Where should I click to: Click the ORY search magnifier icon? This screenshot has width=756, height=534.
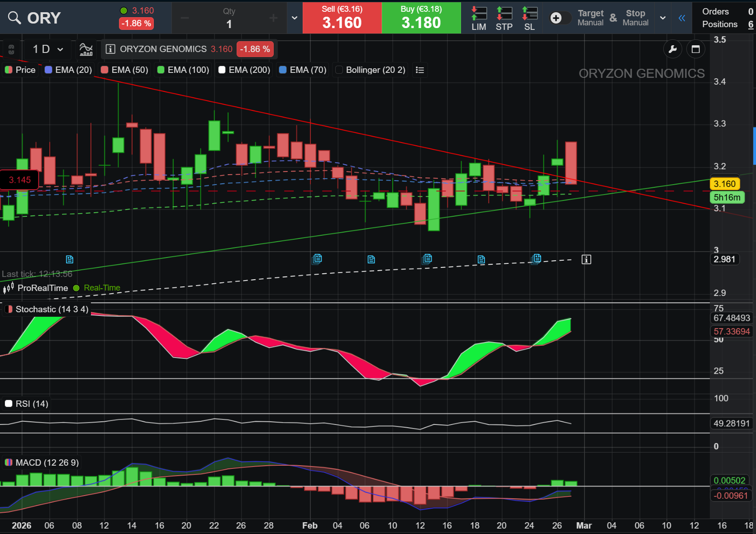14,18
